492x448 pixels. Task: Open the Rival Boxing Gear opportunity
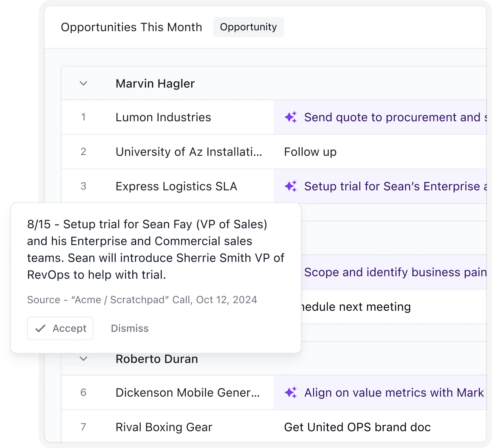[164, 427]
